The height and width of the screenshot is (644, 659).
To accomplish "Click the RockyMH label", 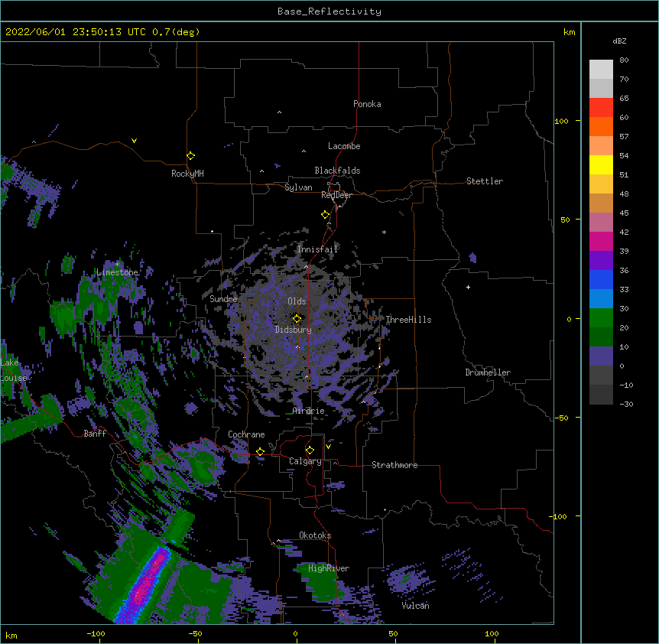I will [x=187, y=174].
